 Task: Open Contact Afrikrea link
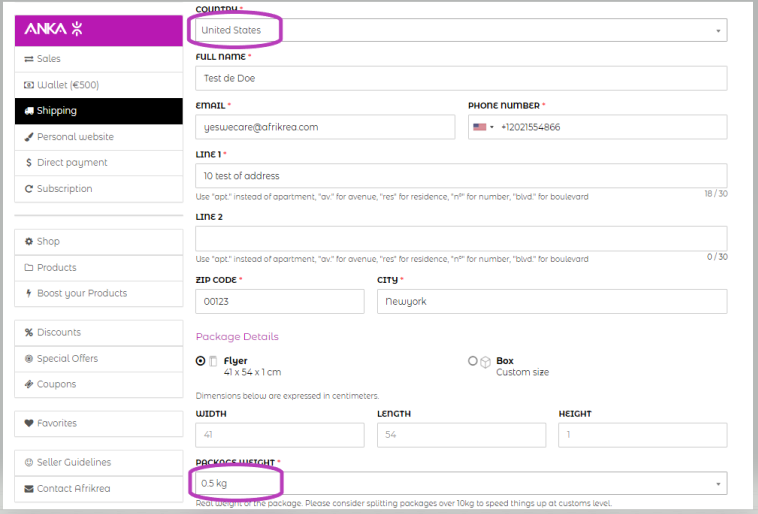[x=99, y=489]
